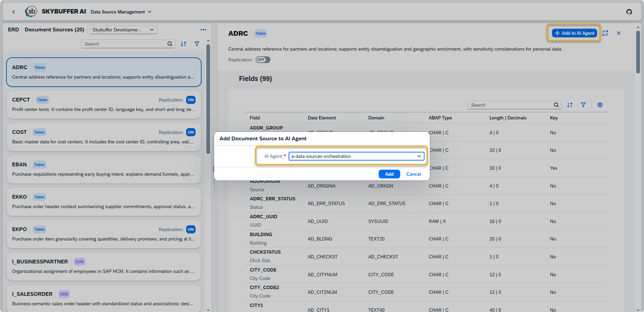Toggle CEPCT replication ON switch
Viewport: 644px width, 312px height.
191,100
